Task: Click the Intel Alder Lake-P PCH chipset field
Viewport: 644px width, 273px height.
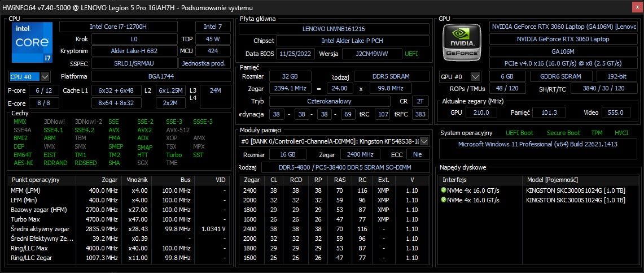Action: click(x=353, y=41)
